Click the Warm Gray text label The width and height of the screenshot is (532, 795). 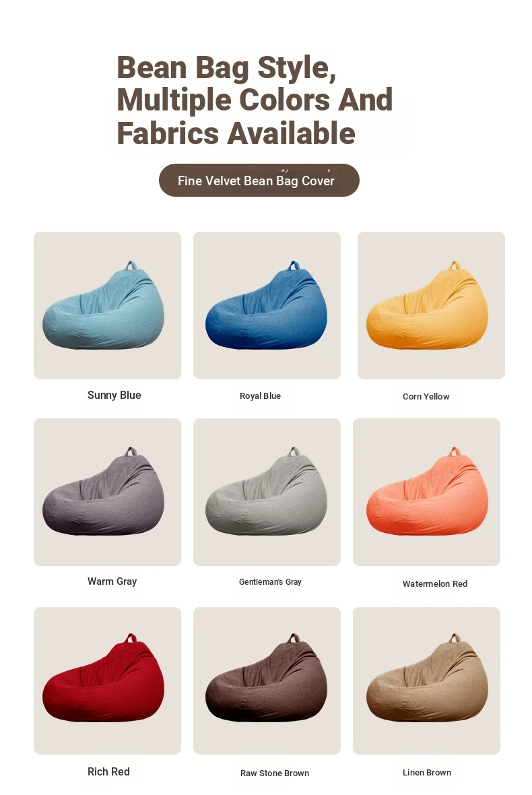(112, 581)
